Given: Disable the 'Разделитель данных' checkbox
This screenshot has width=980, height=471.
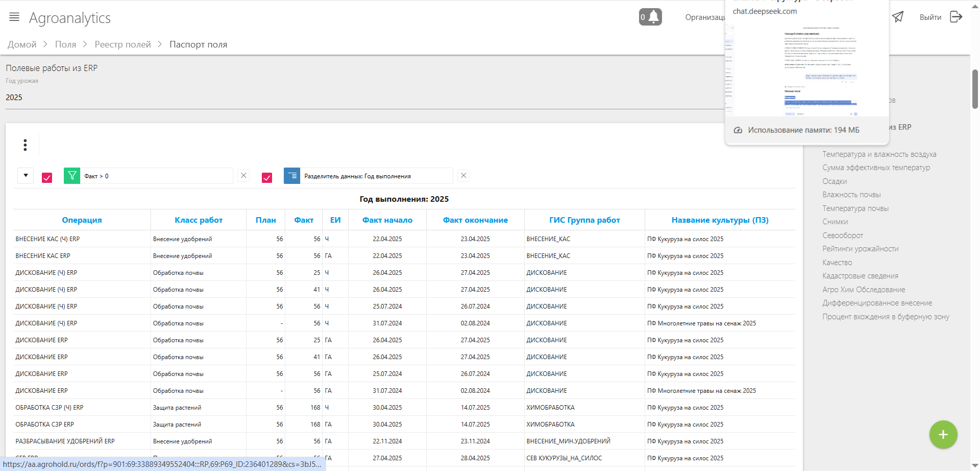Looking at the screenshot, I should click(267, 178).
